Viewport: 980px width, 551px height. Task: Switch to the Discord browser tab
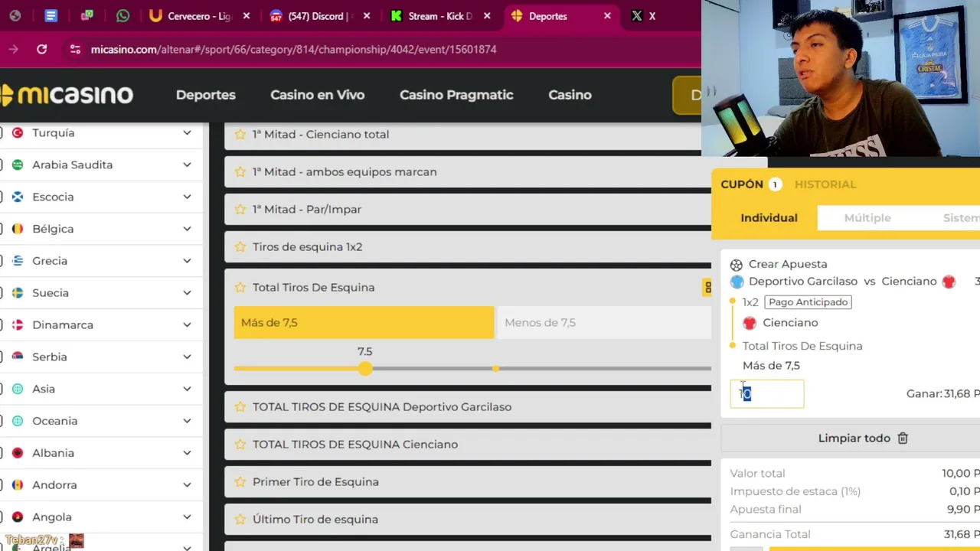pos(320,16)
